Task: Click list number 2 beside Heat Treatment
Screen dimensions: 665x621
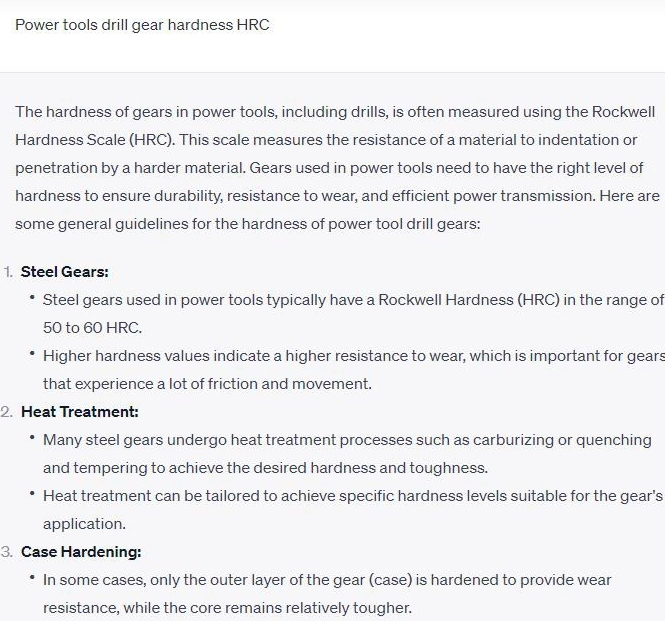Action: point(7,411)
